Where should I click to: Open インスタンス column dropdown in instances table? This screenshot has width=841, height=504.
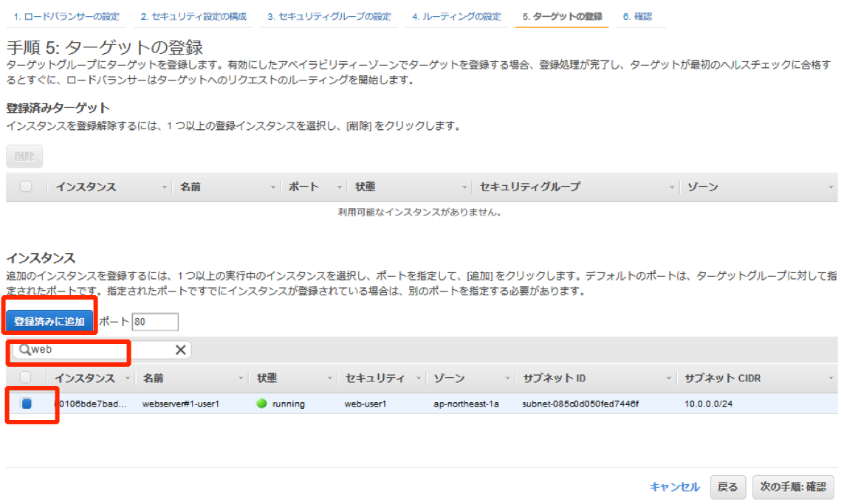[128, 379]
